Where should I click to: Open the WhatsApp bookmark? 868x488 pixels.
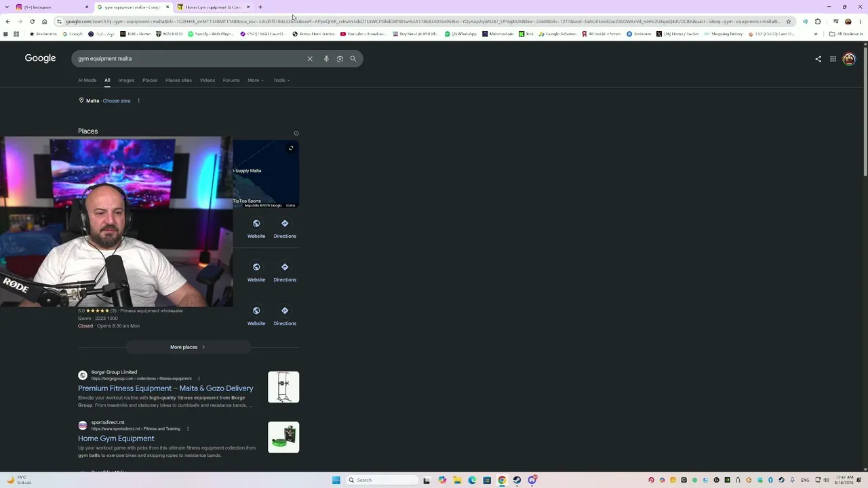point(461,34)
